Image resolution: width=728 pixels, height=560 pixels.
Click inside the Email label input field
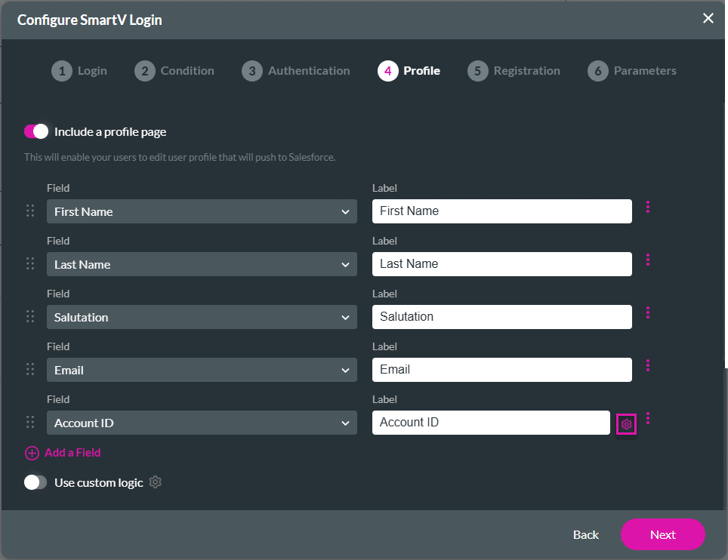[x=501, y=370]
